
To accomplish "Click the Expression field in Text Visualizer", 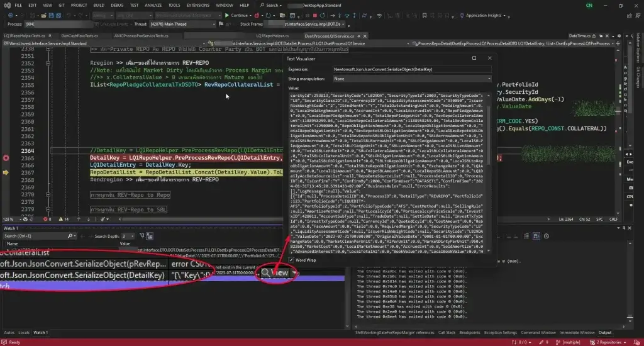I will coord(411,69).
